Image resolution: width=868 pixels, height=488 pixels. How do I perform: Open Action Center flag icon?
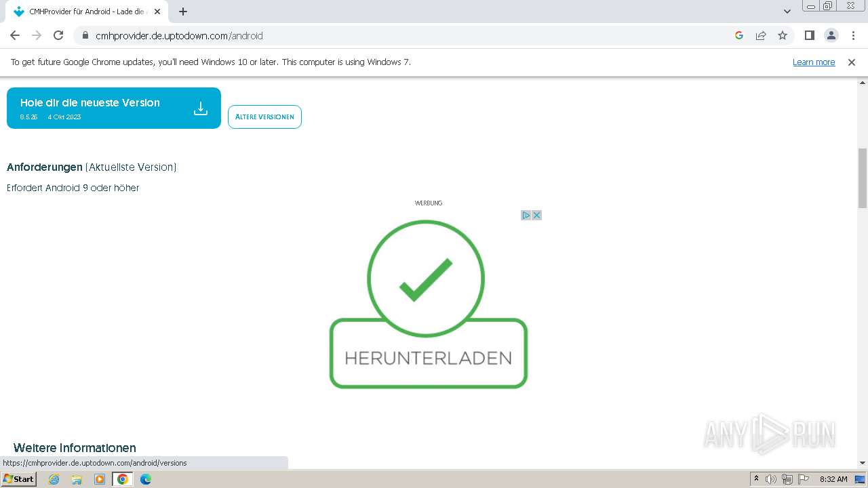click(x=803, y=479)
